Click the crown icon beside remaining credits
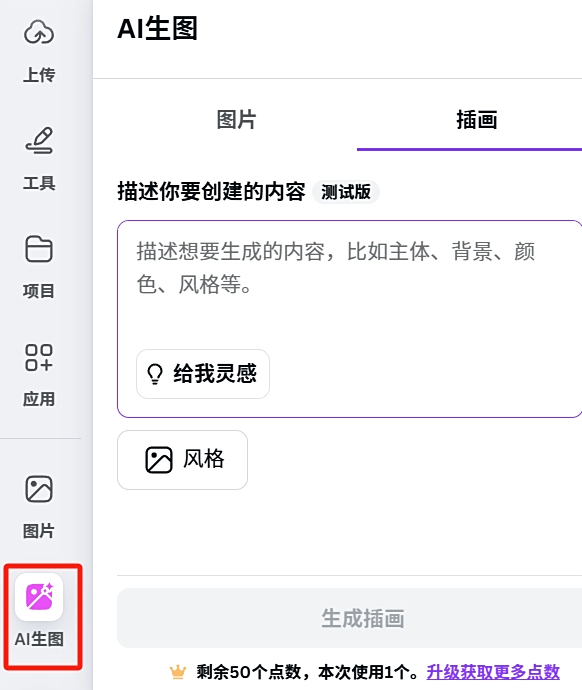 [178, 672]
